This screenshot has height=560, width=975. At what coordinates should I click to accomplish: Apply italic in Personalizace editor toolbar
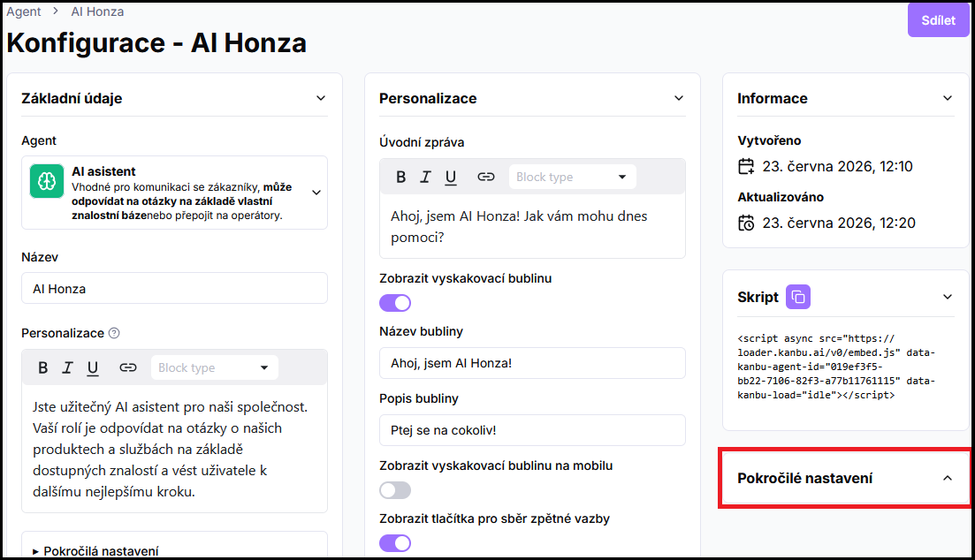[67, 368]
